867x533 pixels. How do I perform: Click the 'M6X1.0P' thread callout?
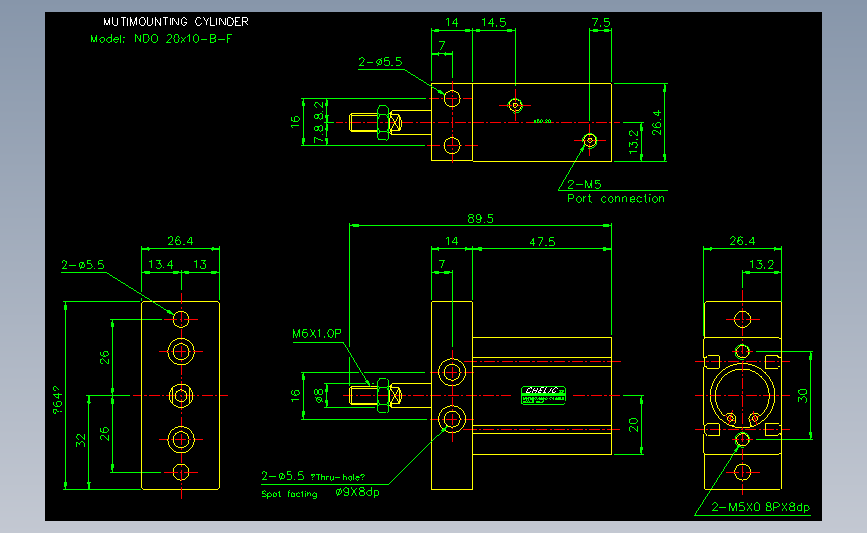[317, 333]
